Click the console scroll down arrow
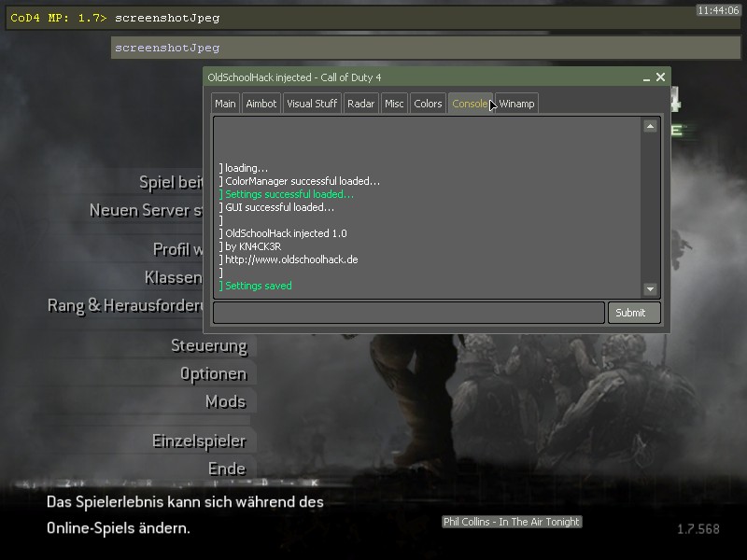747x560 pixels. (650, 289)
